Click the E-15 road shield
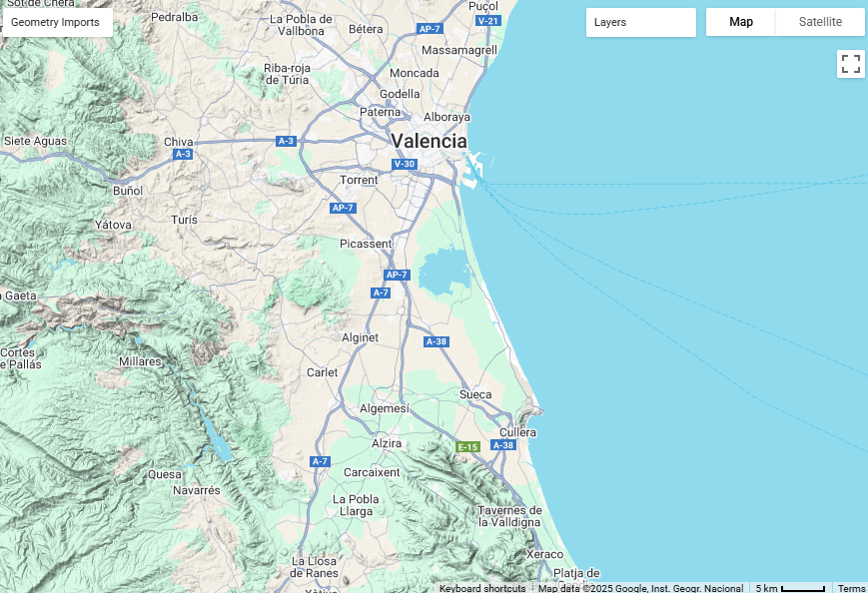 coord(467,447)
